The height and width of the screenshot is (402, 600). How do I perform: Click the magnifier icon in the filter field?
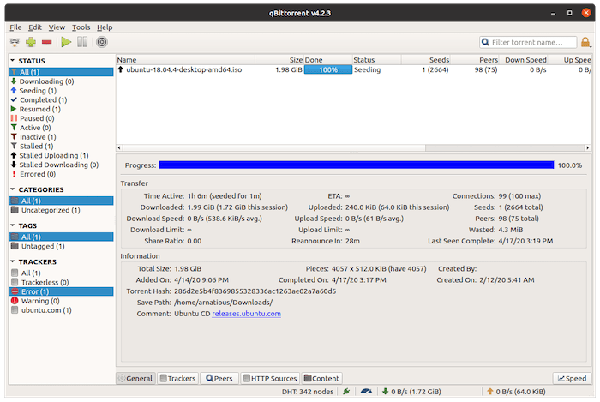tap(485, 42)
